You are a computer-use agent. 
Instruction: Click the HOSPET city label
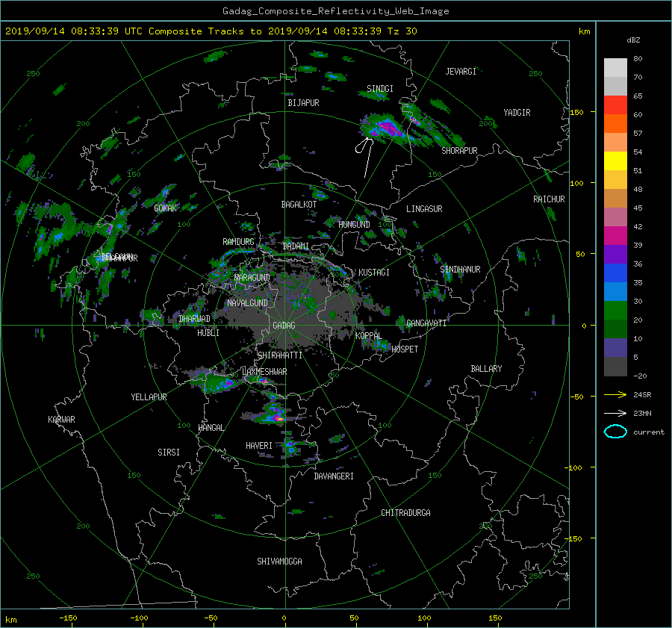click(405, 349)
